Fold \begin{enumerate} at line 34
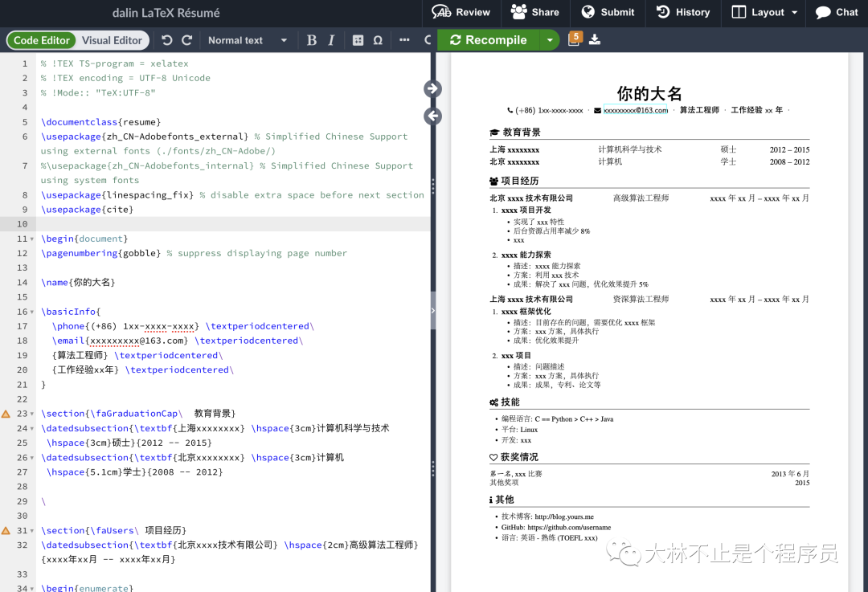Screen dimensions: 868x592 32,589
